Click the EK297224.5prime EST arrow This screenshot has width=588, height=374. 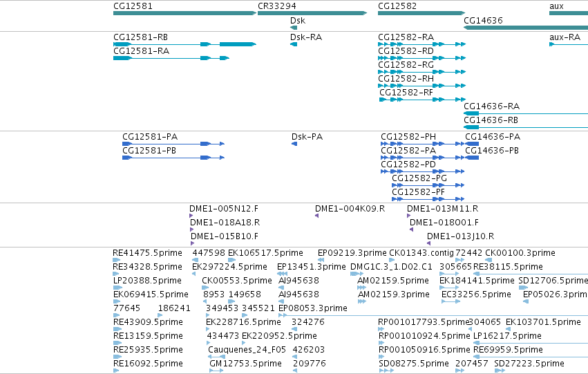tap(194, 274)
